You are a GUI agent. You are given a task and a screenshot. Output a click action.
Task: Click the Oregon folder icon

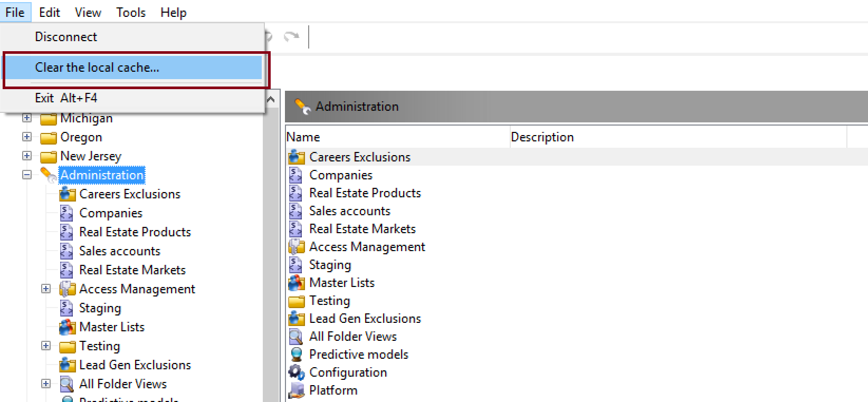(49, 138)
